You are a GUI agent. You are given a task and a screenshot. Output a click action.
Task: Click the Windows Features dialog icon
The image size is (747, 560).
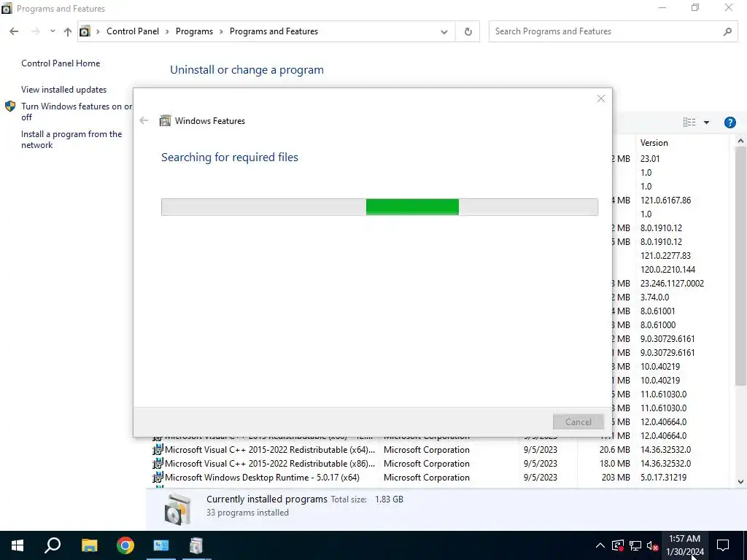[165, 120]
